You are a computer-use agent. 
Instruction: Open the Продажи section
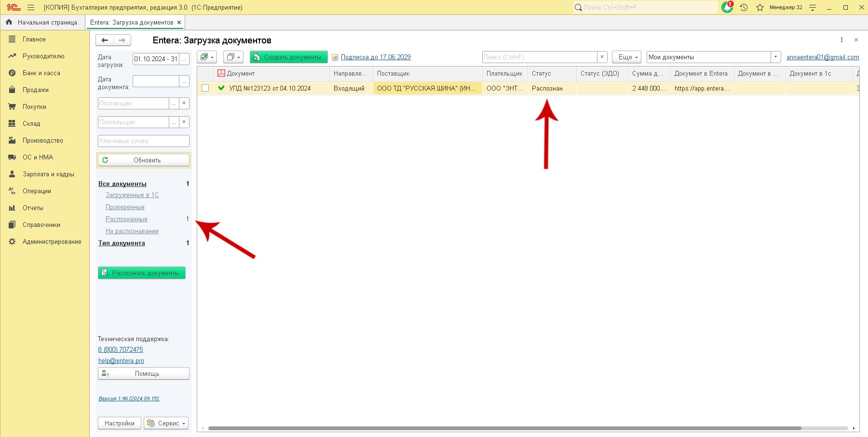[x=35, y=90]
